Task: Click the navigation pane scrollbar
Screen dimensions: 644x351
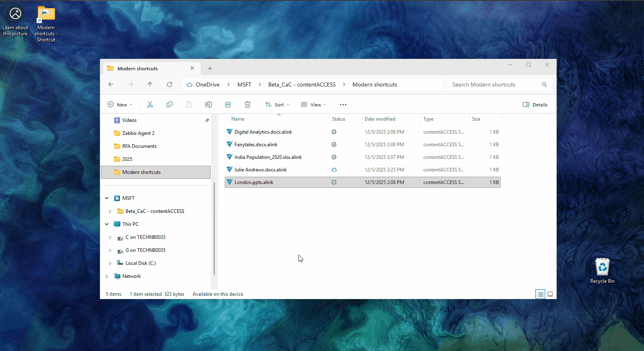Action: pos(214,229)
